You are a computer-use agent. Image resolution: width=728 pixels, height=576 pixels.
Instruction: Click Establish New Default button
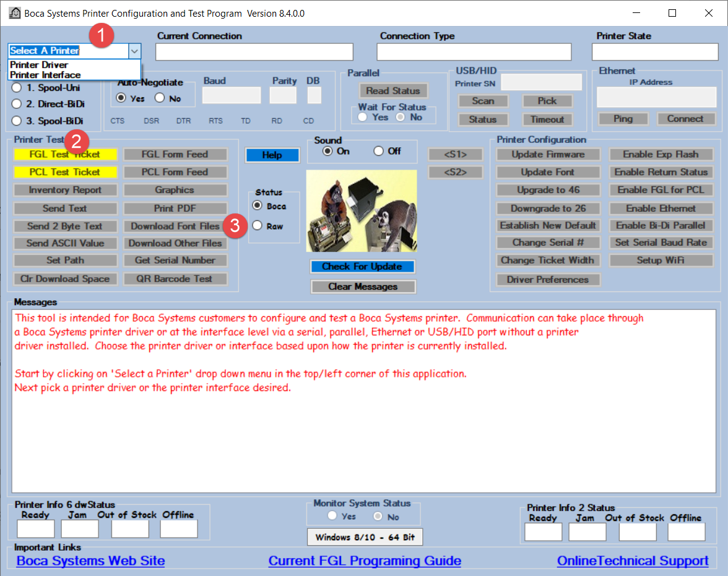pyautogui.click(x=548, y=226)
